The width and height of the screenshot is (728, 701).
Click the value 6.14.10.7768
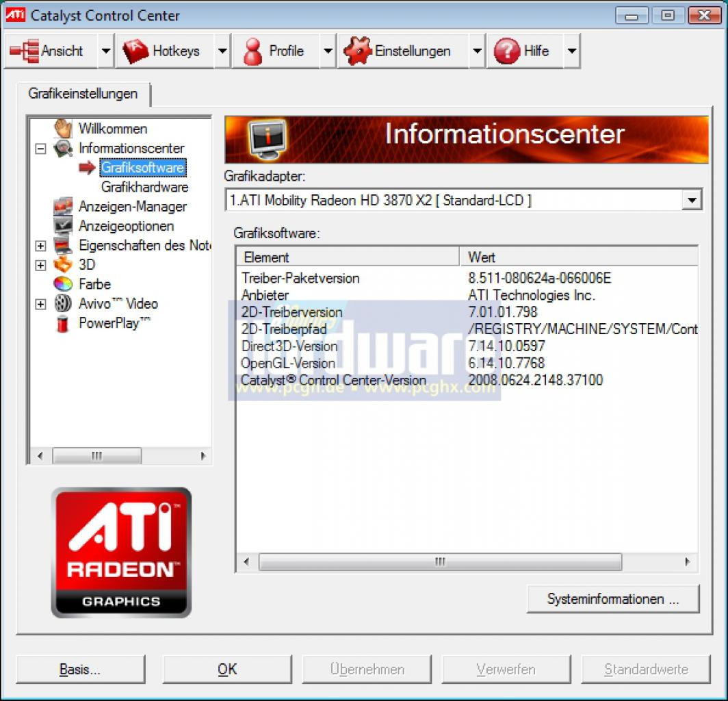(x=506, y=363)
